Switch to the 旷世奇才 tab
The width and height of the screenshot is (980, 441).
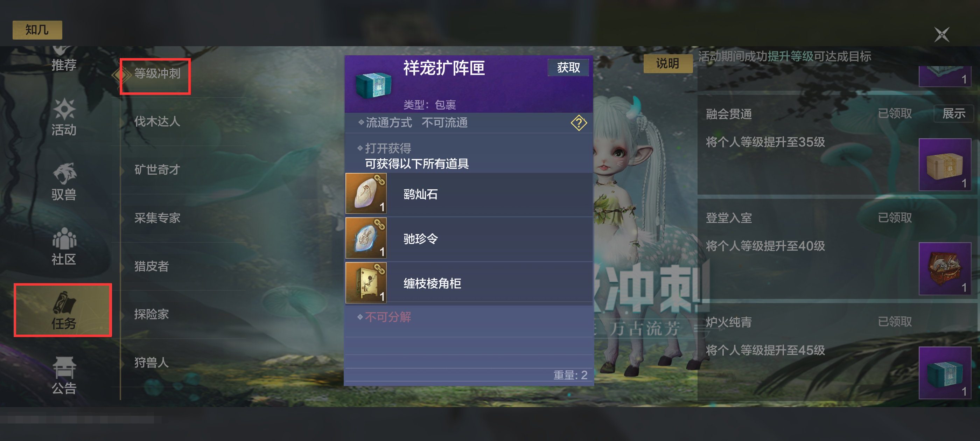157,170
